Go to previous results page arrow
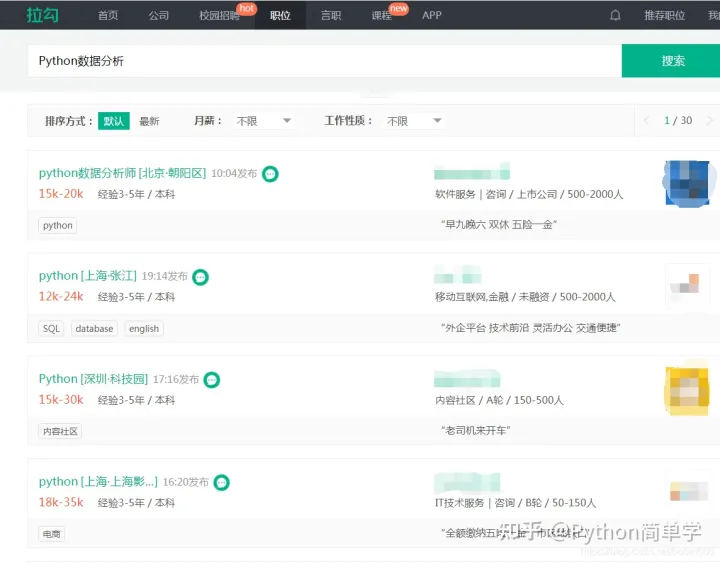720x563 pixels. (647, 120)
